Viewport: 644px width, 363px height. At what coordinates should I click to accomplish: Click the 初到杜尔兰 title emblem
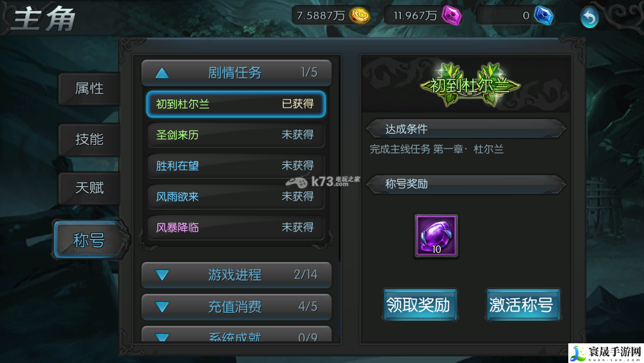[469, 85]
